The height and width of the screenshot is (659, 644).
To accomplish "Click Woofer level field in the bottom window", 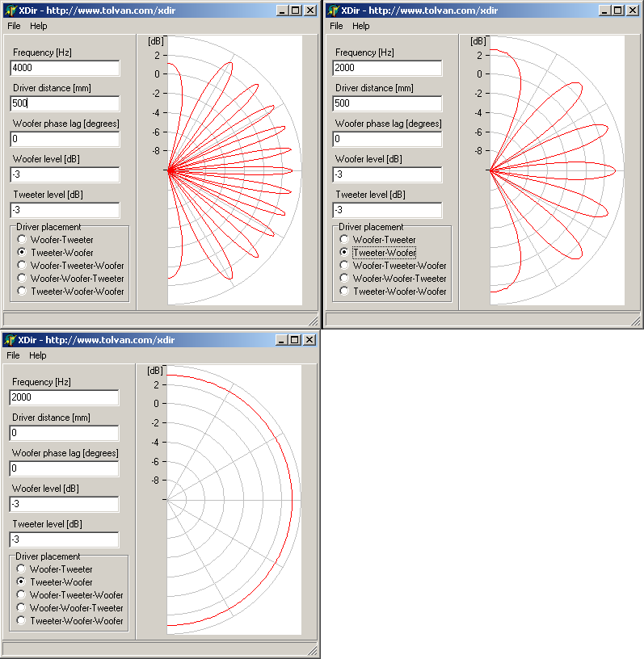I will [64, 504].
